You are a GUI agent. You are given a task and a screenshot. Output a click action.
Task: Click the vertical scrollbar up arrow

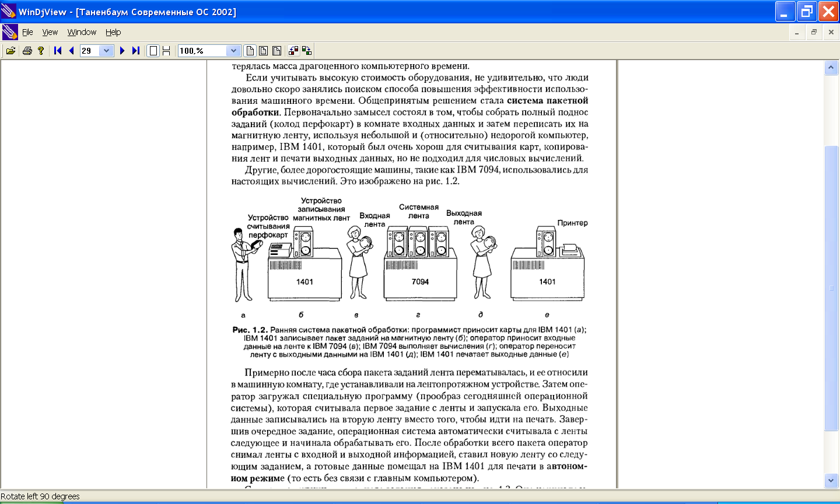click(x=831, y=68)
